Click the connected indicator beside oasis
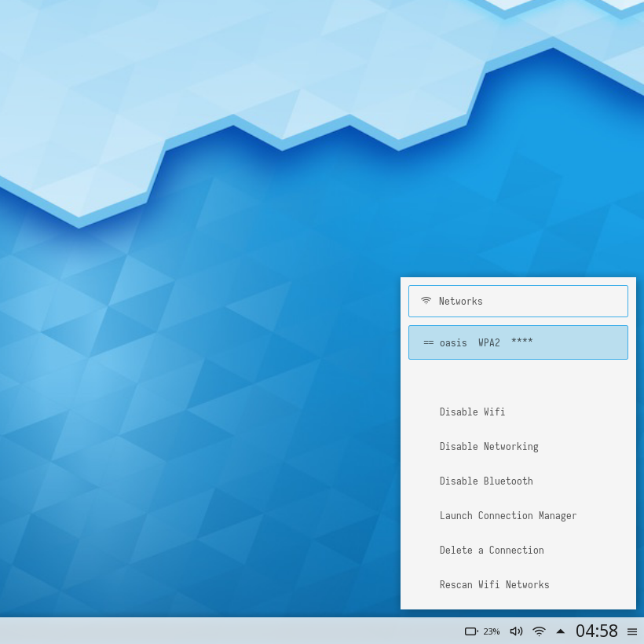Viewport: 644px width, 644px height. 429,342
